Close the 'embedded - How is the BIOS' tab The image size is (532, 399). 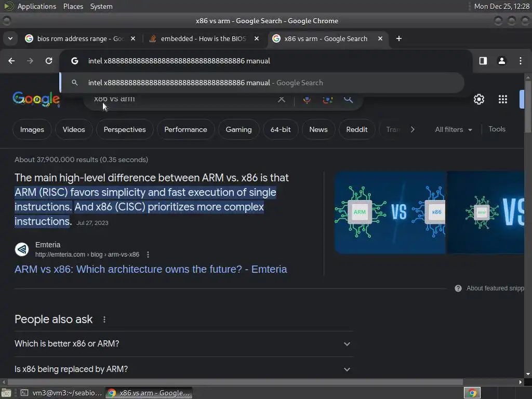tap(257, 38)
